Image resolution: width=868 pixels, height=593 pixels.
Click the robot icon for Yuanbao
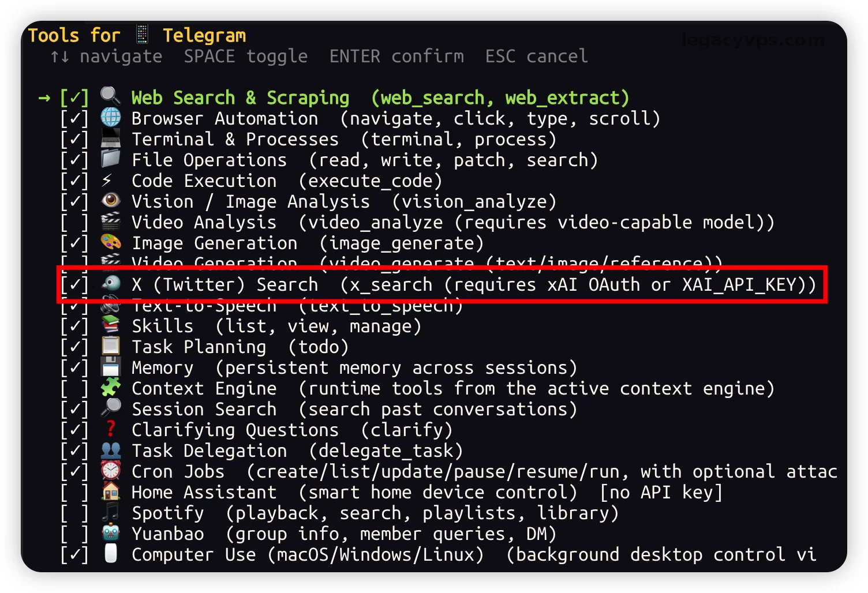click(x=110, y=532)
